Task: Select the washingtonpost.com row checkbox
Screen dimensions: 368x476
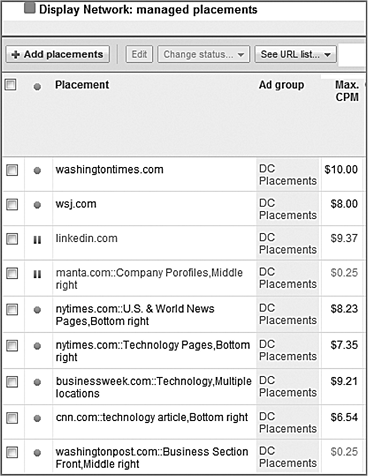Action: click(x=12, y=452)
